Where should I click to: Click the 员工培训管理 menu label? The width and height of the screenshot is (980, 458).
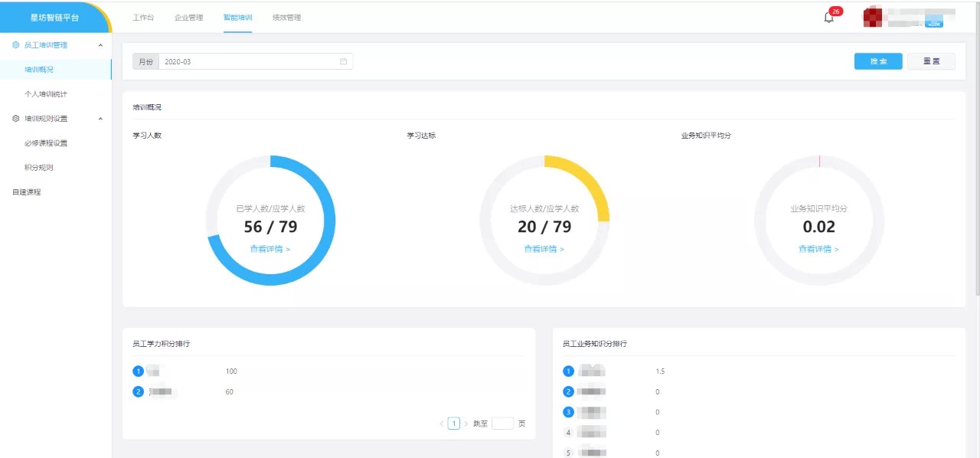46,45
